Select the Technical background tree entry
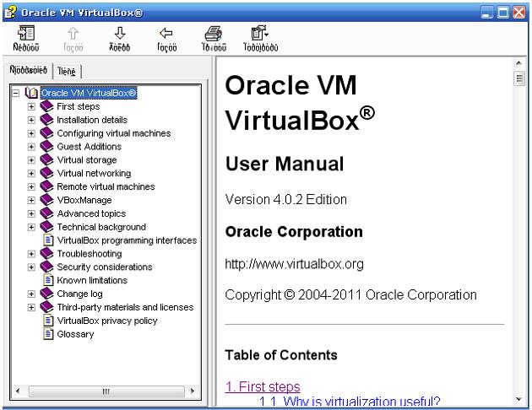The width and height of the screenshot is (532, 410). pos(101,227)
